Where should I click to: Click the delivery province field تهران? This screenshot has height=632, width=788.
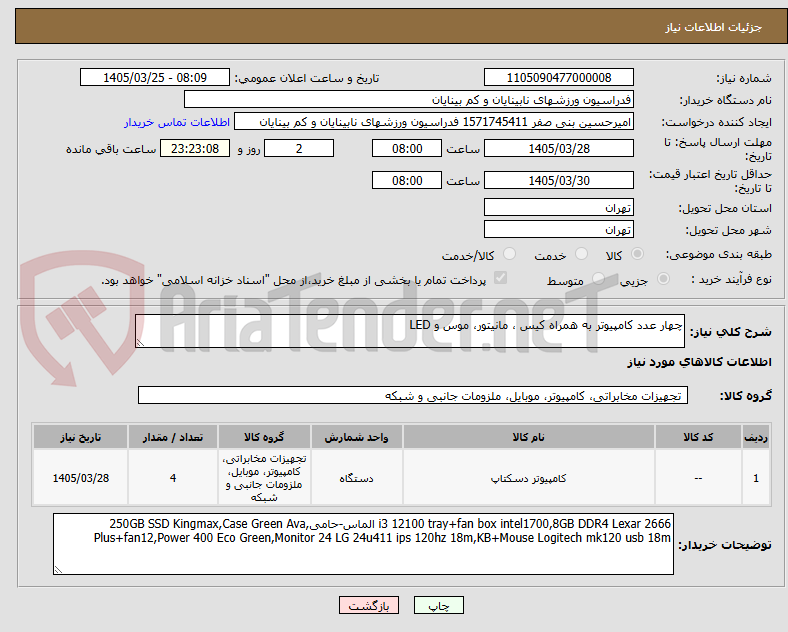[558, 207]
